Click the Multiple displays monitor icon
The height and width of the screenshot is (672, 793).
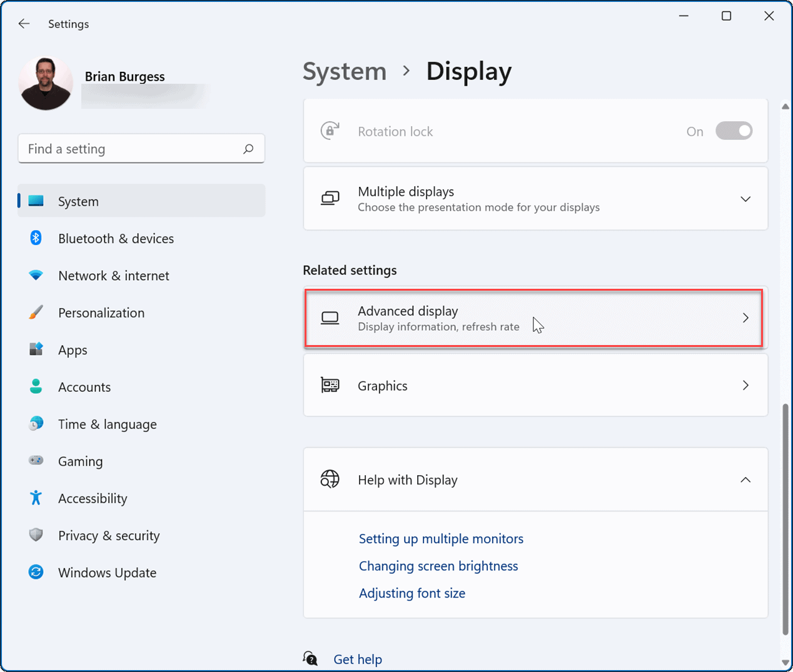(x=330, y=198)
